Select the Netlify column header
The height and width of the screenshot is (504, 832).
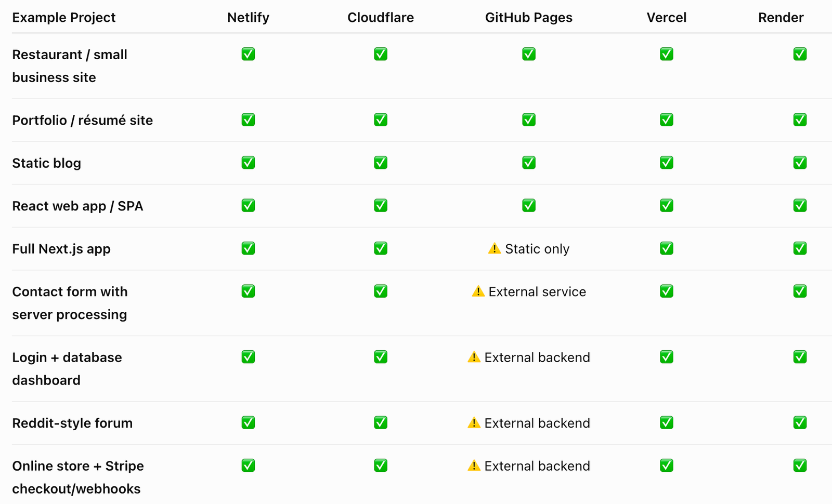[x=248, y=17]
